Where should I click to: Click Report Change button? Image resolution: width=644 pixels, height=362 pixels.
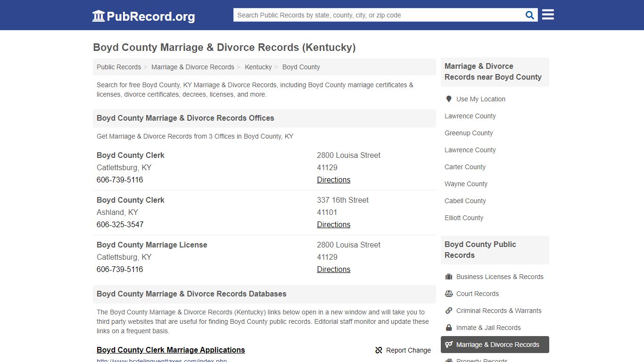pos(403,350)
